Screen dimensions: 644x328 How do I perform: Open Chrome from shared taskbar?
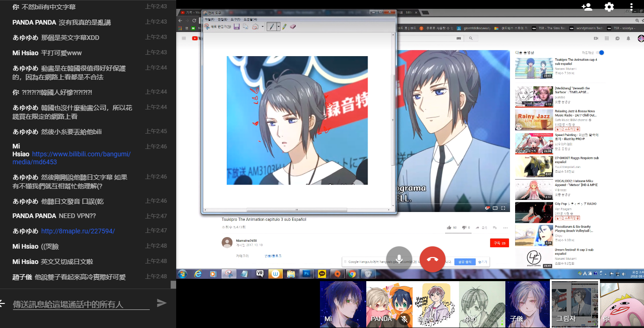[x=352, y=274]
